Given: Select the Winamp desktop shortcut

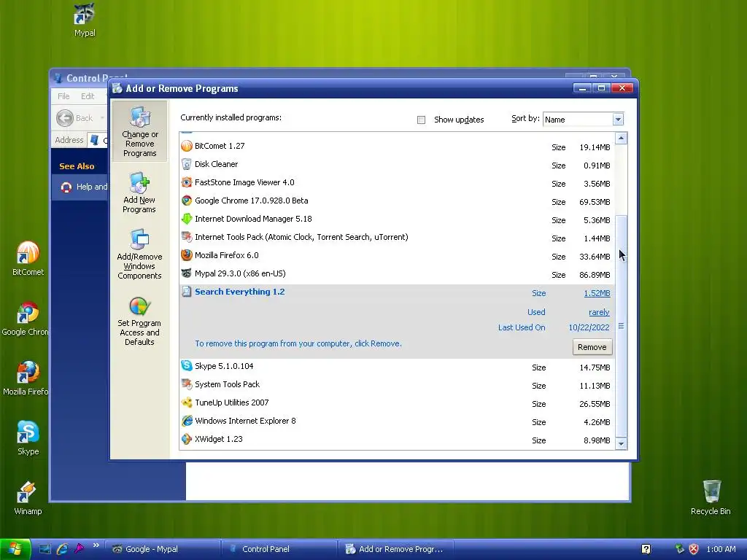Looking at the screenshot, I should 27,497.
